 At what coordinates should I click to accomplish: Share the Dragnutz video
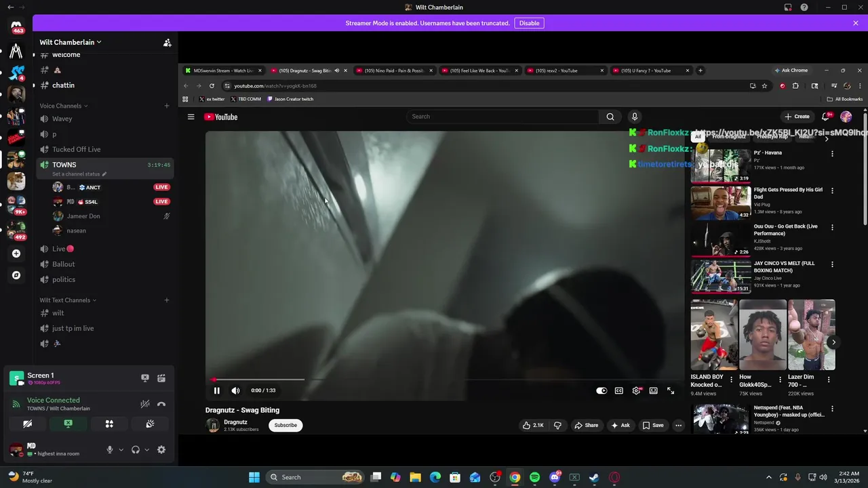[587, 425]
